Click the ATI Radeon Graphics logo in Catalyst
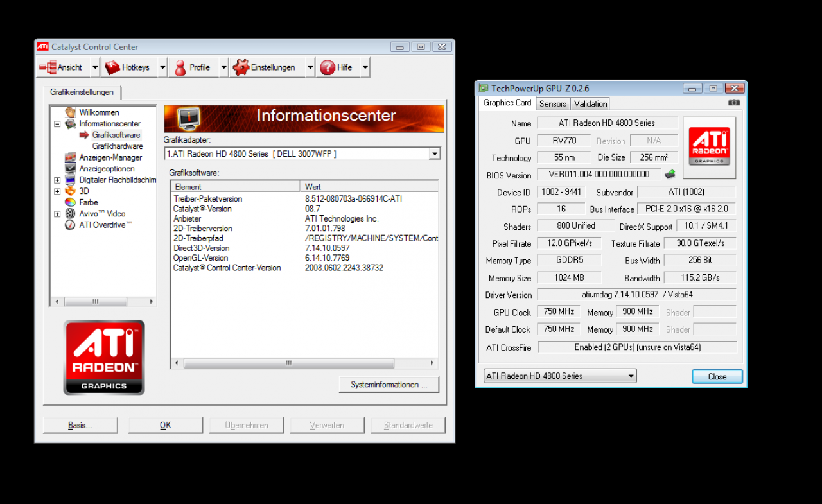The image size is (822, 504). (x=104, y=358)
